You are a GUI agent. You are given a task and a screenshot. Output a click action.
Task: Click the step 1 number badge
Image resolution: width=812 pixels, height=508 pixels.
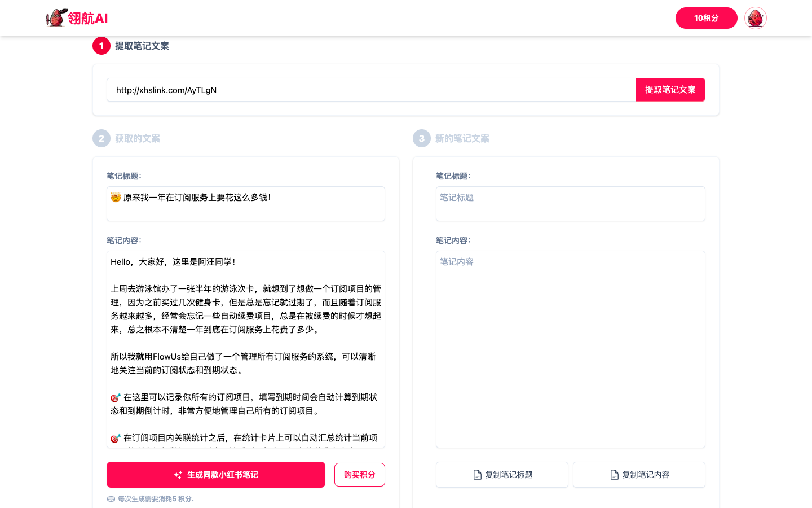[101, 46]
